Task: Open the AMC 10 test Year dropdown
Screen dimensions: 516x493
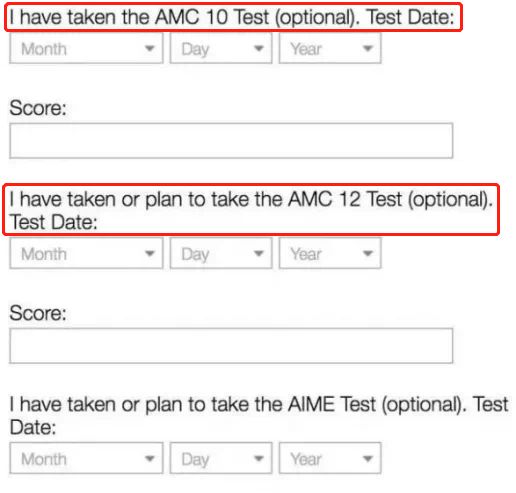Action: tap(330, 48)
